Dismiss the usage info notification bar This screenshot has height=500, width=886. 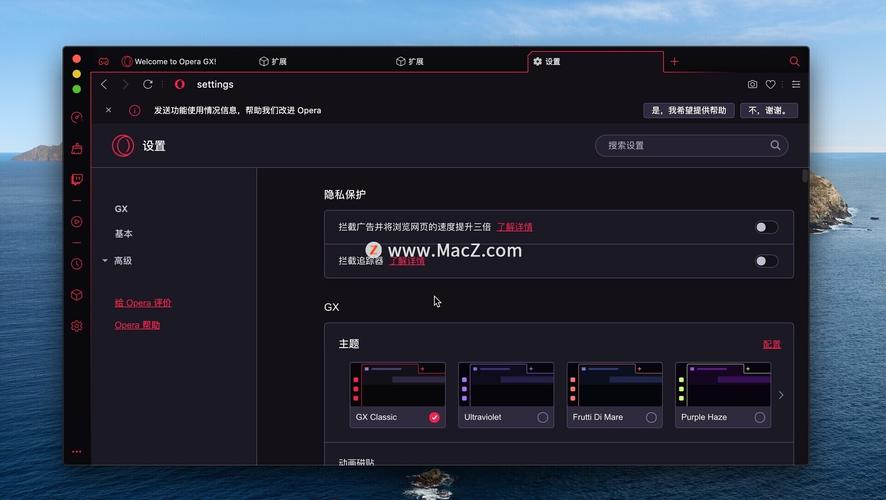pos(108,110)
